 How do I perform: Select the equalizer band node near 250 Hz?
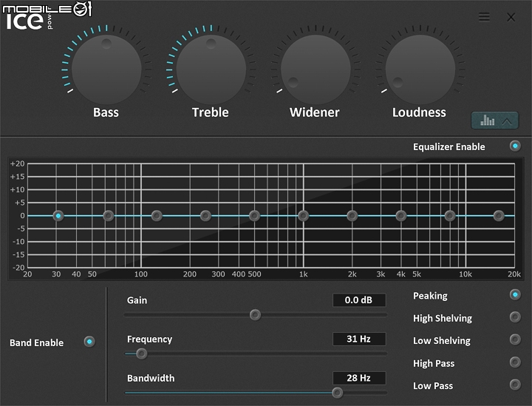click(x=205, y=215)
